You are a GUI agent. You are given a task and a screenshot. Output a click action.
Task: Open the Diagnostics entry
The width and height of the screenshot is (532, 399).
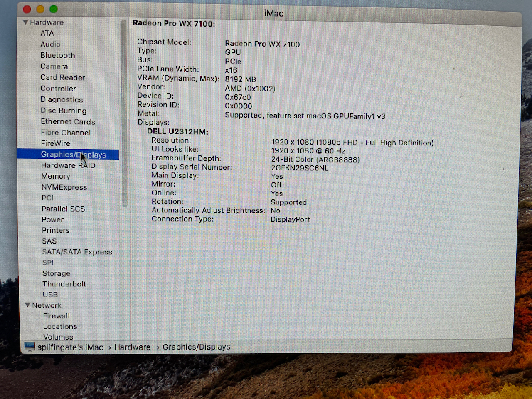(x=62, y=100)
